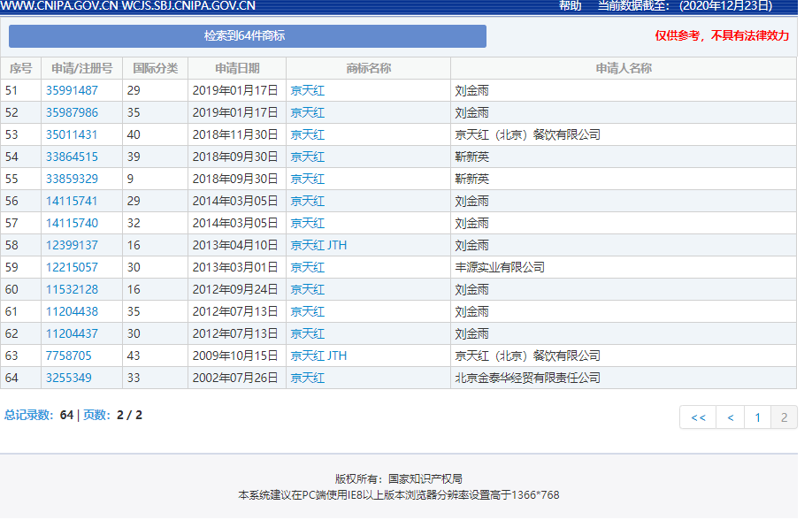
Task: Open registration number 35011431
Action: point(72,134)
